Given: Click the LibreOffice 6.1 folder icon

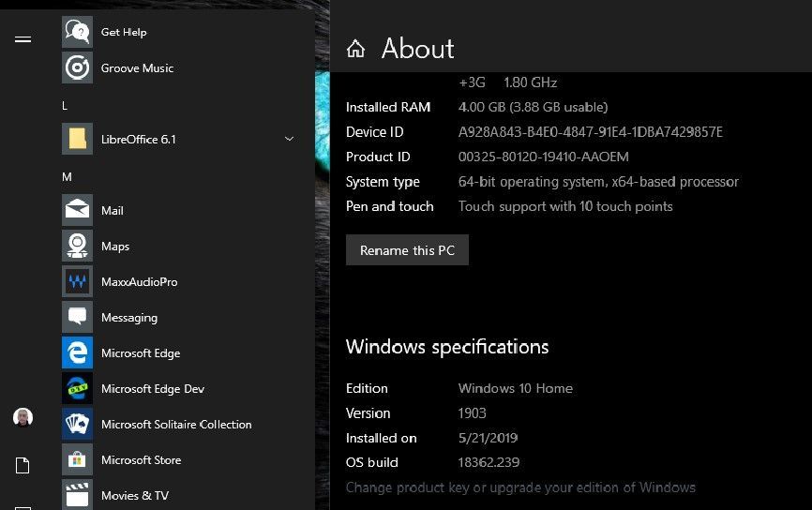Looking at the screenshot, I should coord(77,139).
